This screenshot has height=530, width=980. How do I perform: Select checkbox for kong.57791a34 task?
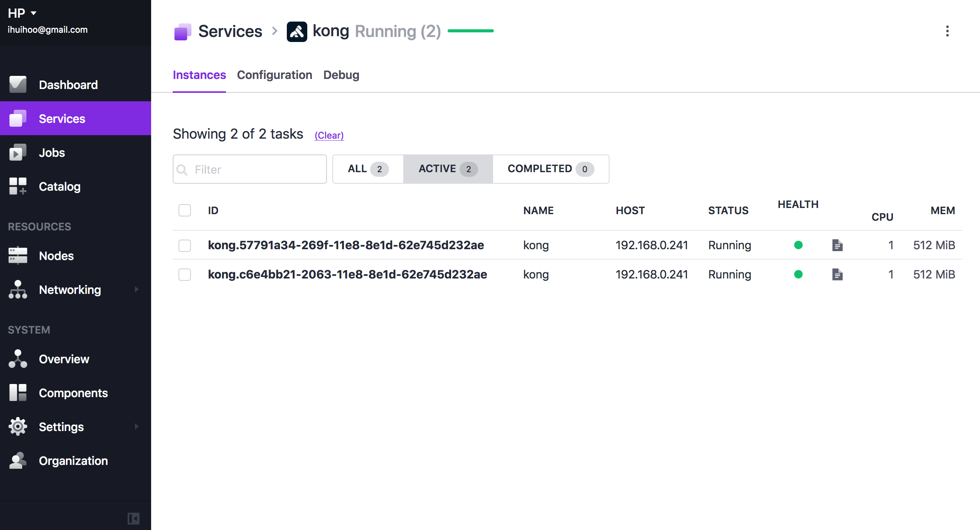click(185, 245)
